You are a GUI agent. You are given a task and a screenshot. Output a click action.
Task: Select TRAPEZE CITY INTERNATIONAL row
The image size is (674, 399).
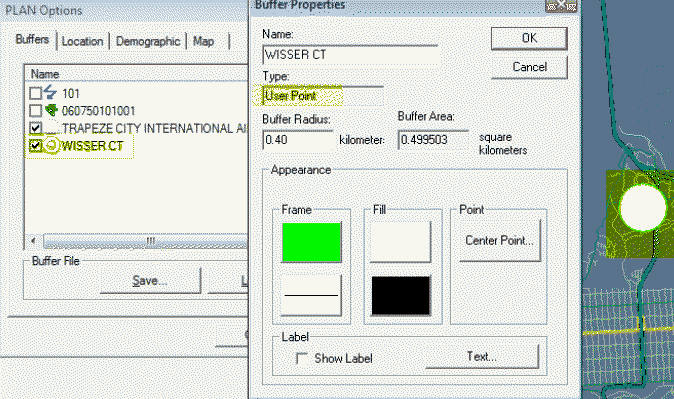click(x=137, y=128)
